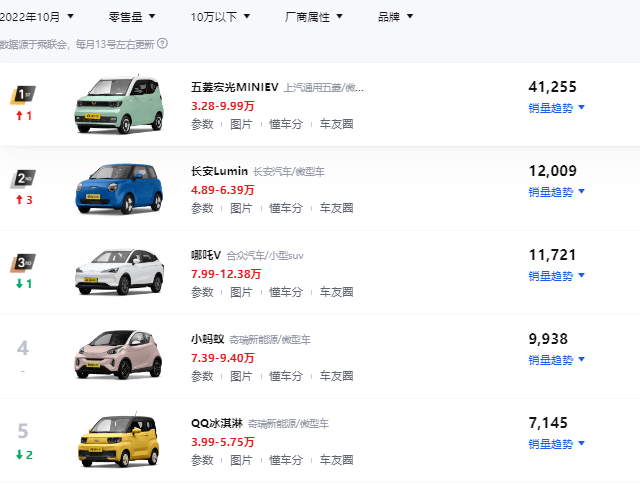Click the 上汽通用五菱 manufacturer label
This screenshot has width=640, height=491.
tap(324, 88)
